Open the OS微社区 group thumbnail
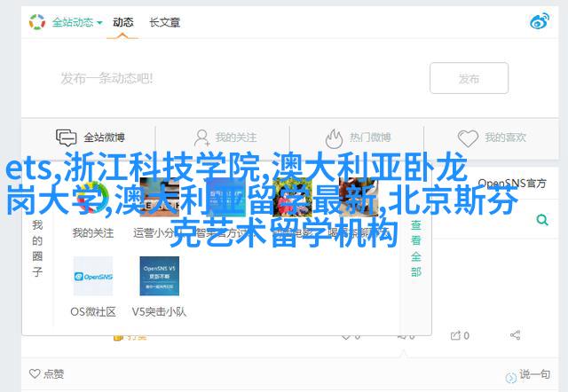The width and height of the screenshot is (568, 392). click(93, 276)
